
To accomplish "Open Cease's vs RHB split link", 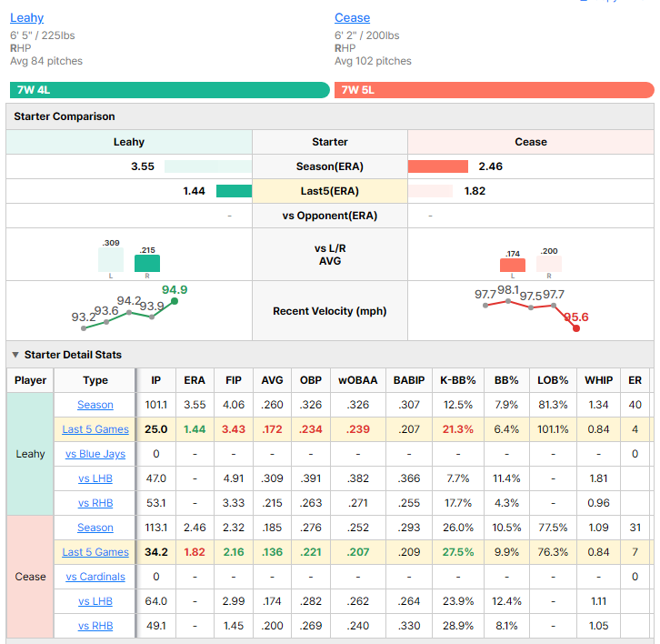I will pyautogui.click(x=95, y=626).
